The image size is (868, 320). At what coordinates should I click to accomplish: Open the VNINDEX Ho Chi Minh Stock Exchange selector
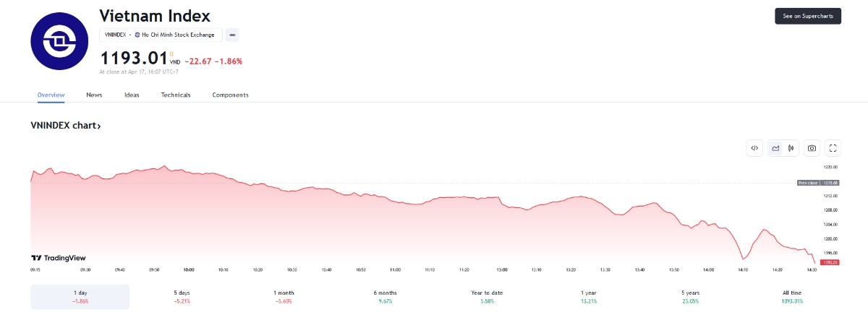coord(160,35)
